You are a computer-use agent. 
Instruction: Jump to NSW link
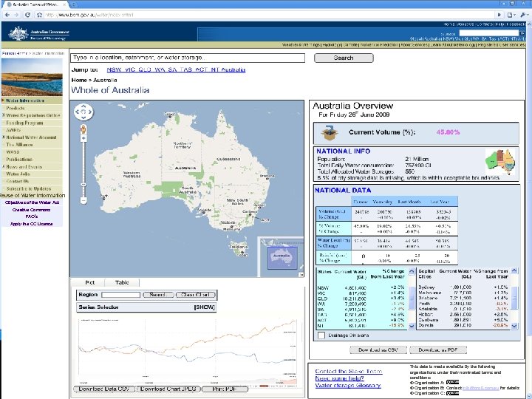[x=114, y=69]
